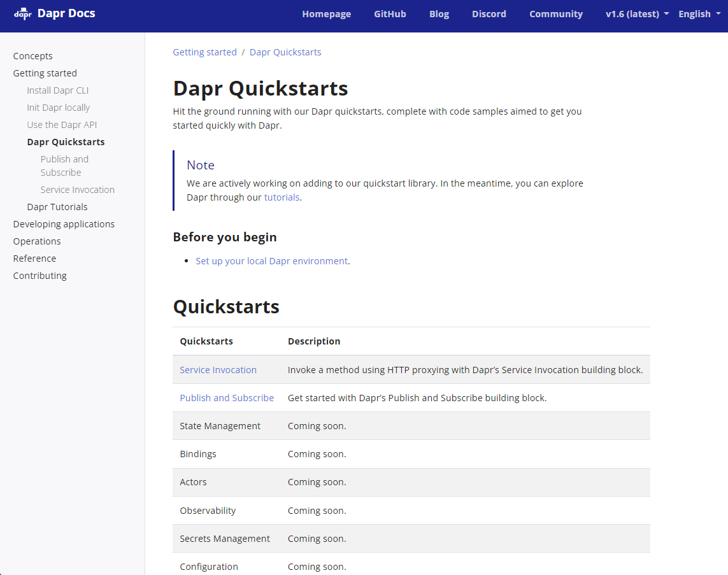728x575 pixels.
Task: Expand the English language dropdown
Action: point(699,14)
